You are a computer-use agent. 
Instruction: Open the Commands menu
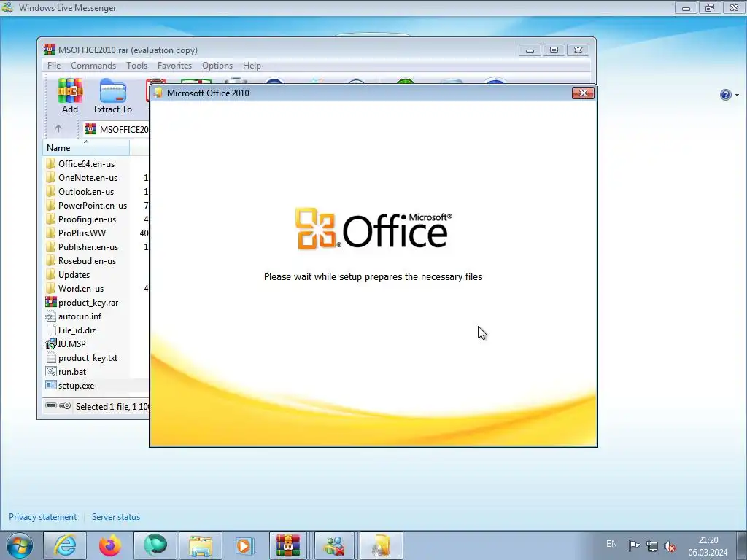pos(93,65)
